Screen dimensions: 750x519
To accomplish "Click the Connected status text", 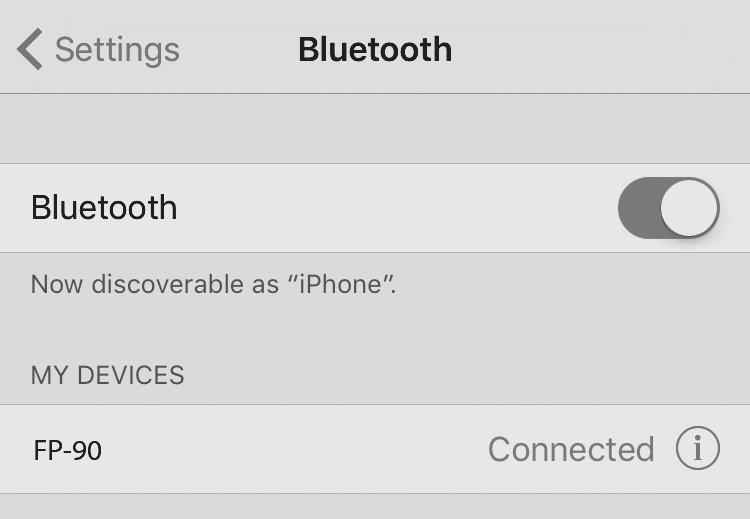I will tap(571, 449).
